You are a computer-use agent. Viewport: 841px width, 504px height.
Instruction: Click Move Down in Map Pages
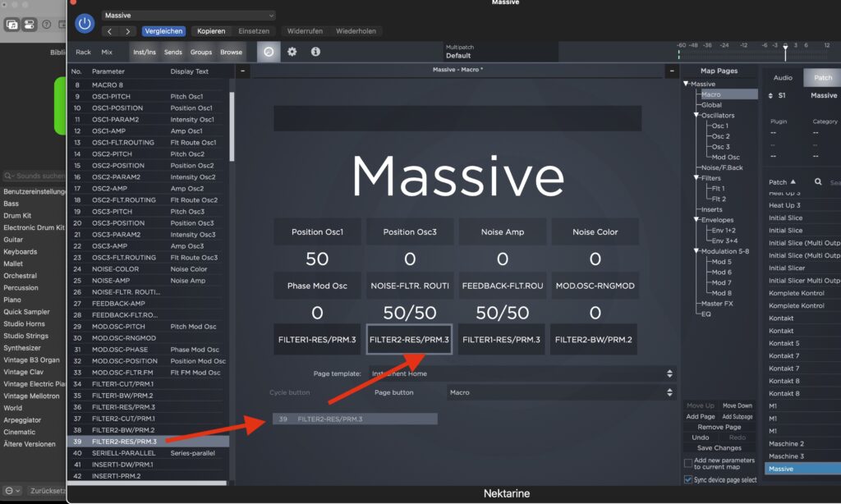737,405
